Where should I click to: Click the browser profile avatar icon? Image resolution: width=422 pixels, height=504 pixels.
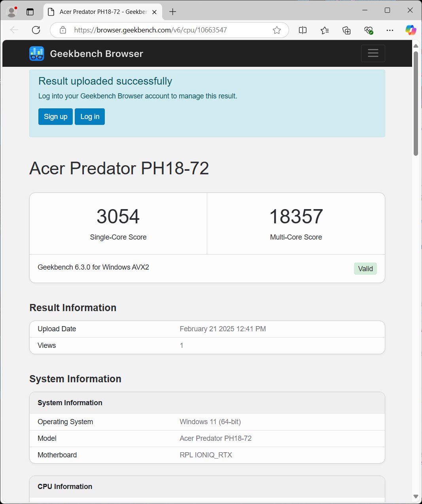point(12,12)
